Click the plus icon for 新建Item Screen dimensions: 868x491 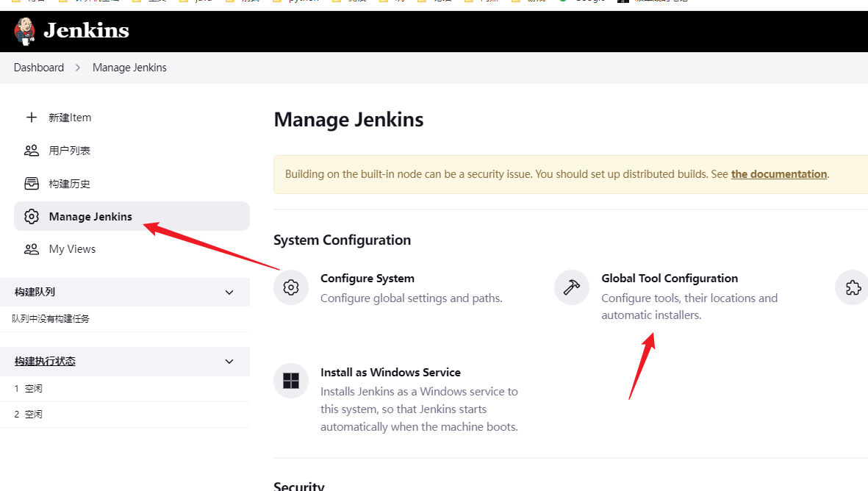click(32, 118)
